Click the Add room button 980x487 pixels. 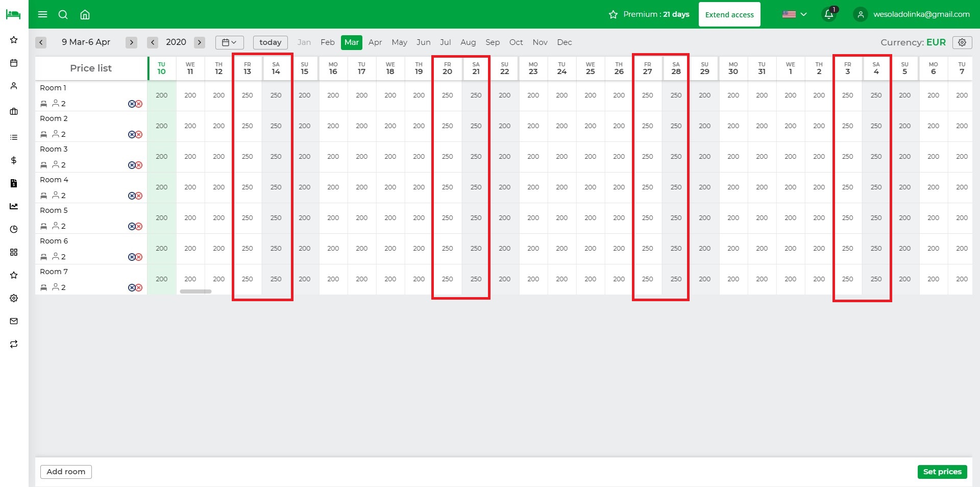[66, 472]
